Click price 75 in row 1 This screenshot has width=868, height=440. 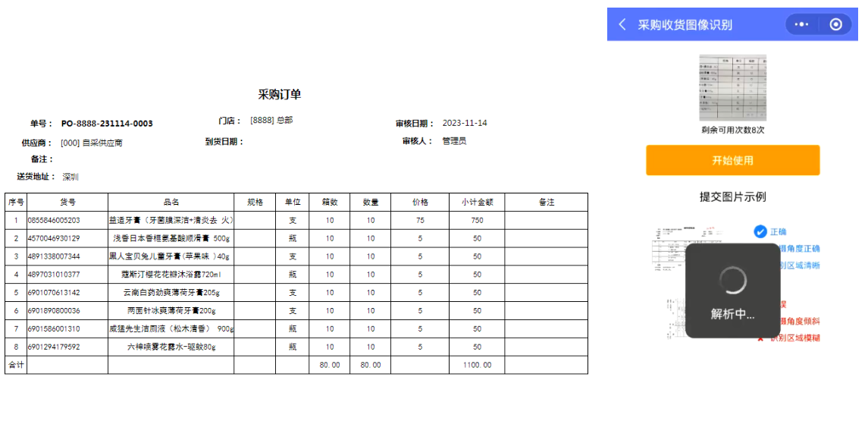click(x=420, y=221)
